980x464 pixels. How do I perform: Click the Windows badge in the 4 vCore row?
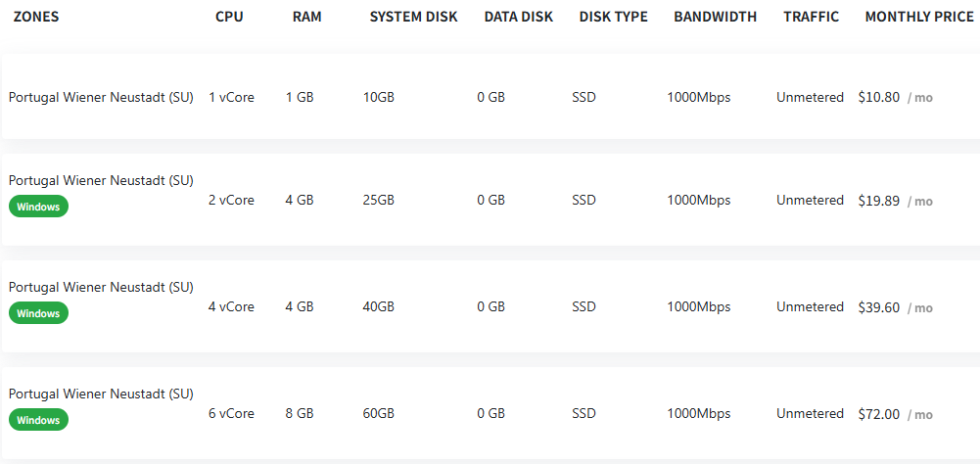(x=39, y=313)
